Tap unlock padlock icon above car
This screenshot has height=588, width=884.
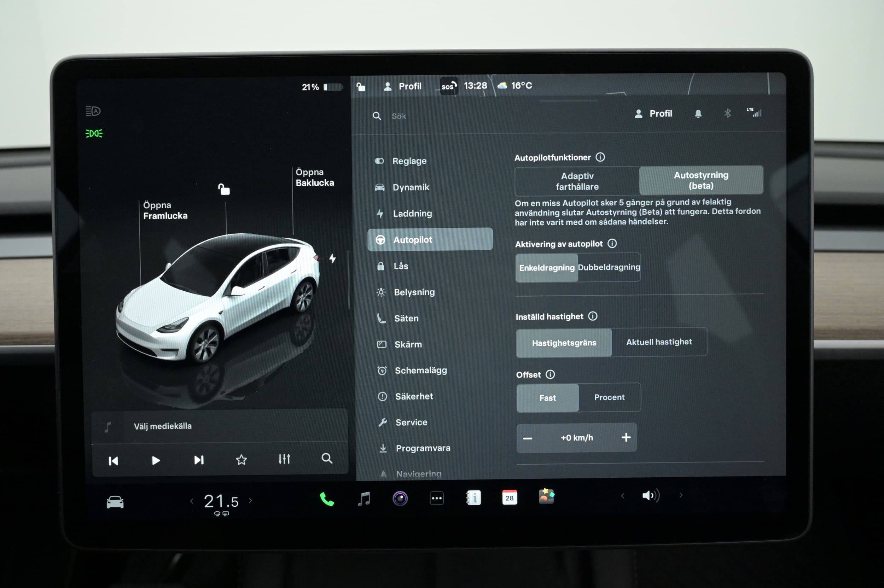224,190
